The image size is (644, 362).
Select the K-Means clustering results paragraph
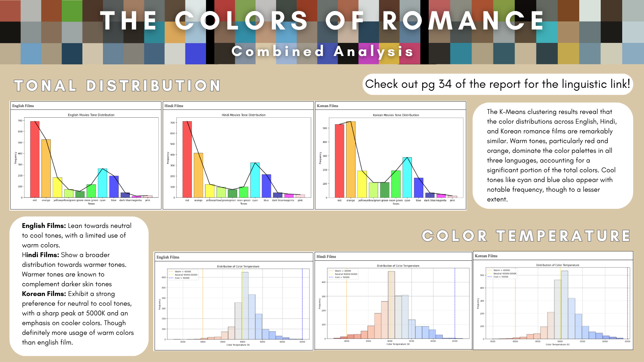(x=552, y=156)
